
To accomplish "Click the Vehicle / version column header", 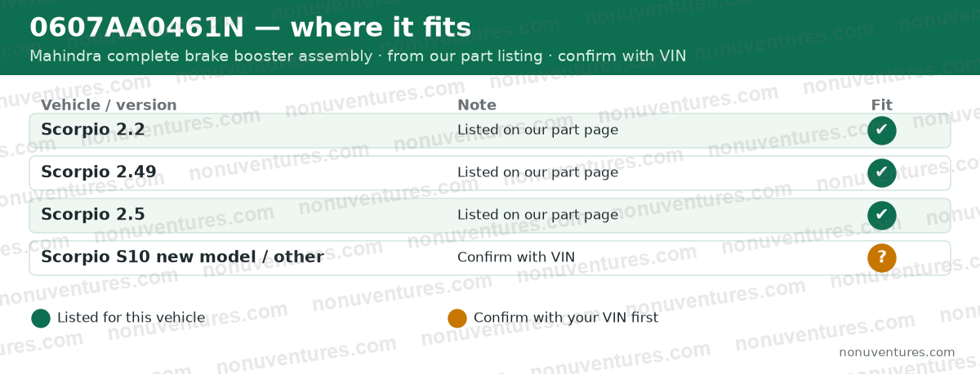I will pyautogui.click(x=109, y=105).
